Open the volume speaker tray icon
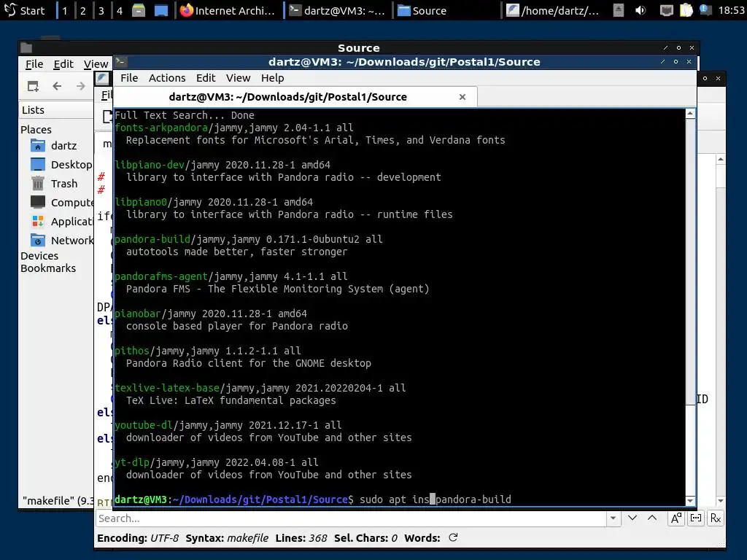The width and height of the screenshot is (747, 560). (640, 10)
